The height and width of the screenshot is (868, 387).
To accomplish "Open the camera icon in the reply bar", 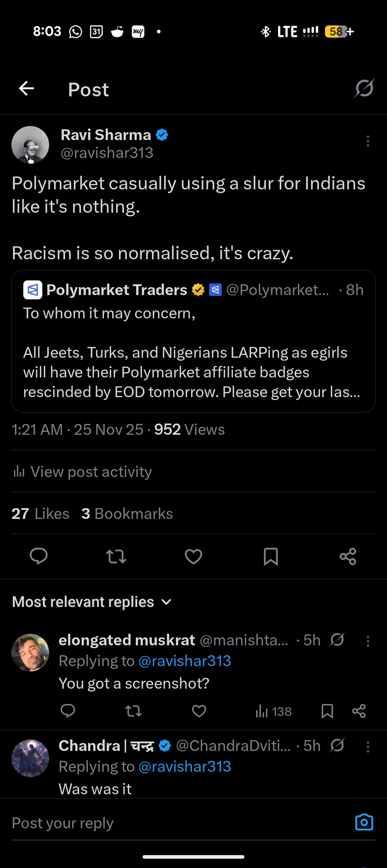I will point(364,822).
